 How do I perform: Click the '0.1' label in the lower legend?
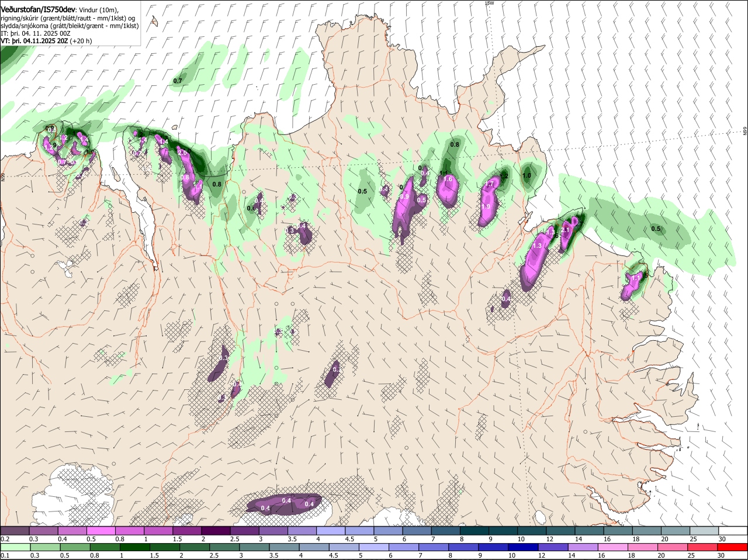point(5,555)
